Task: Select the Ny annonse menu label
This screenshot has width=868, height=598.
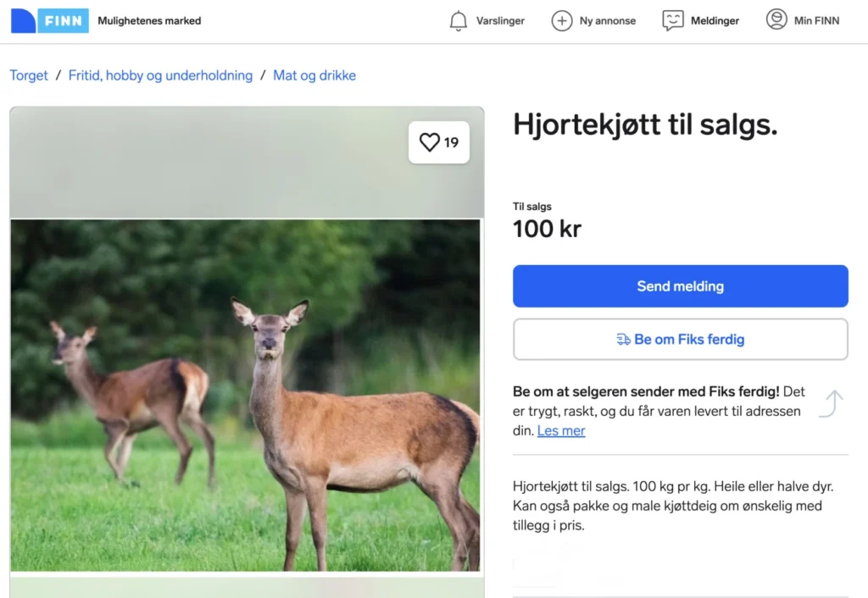Action: click(x=608, y=21)
